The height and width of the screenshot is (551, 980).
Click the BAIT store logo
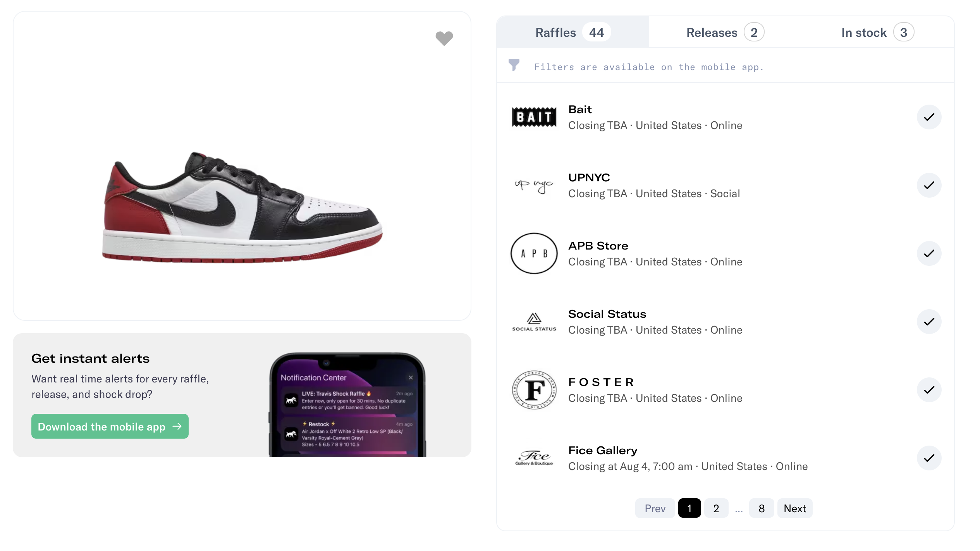pyautogui.click(x=534, y=117)
